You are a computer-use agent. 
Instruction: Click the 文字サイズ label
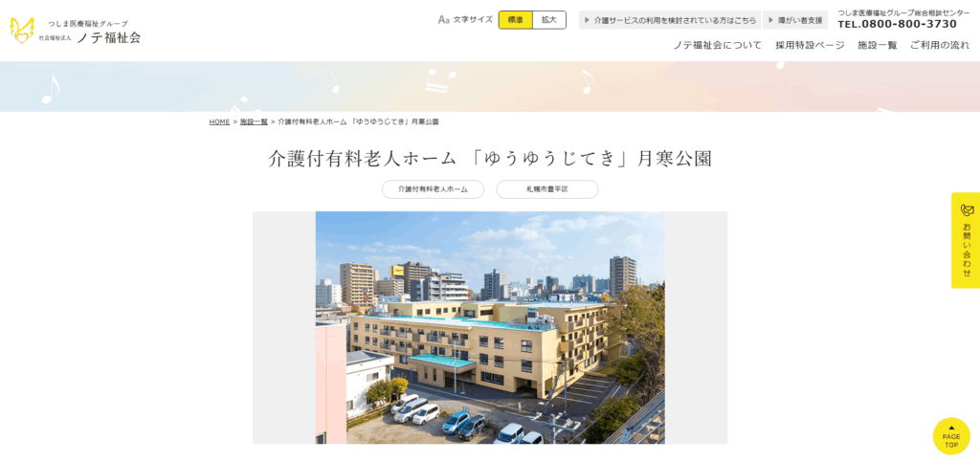[x=473, y=20]
